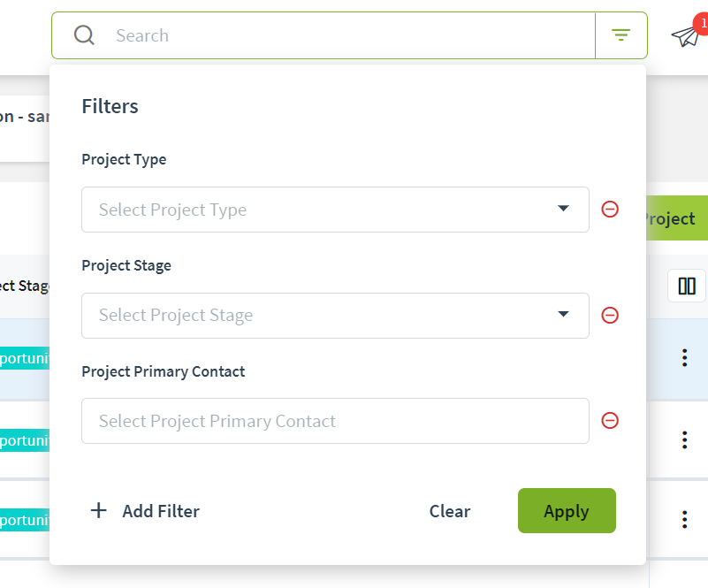Remove the Project Type filter with its minus icon

610,210
